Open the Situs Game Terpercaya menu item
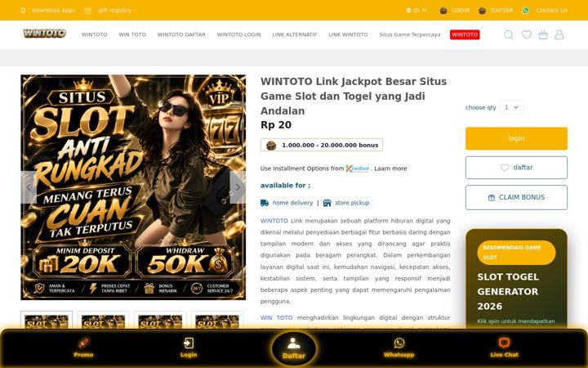The width and height of the screenshot is (588, 368). click(410, 34)
